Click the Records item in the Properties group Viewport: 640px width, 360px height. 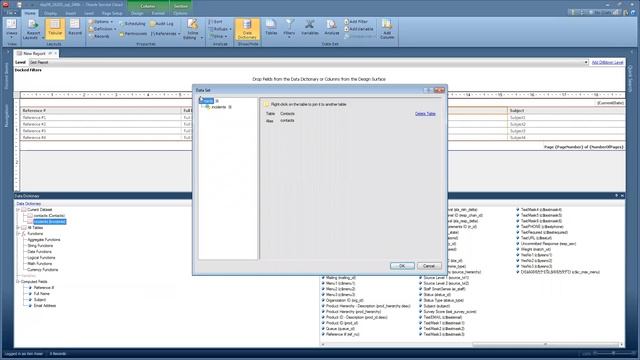(x=99, y=36)
